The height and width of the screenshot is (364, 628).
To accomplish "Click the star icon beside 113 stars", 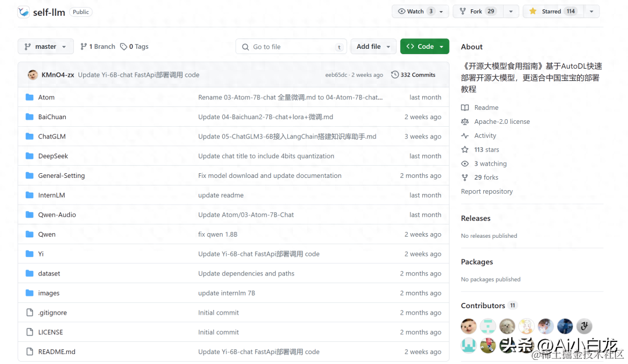I will [465, 150].
